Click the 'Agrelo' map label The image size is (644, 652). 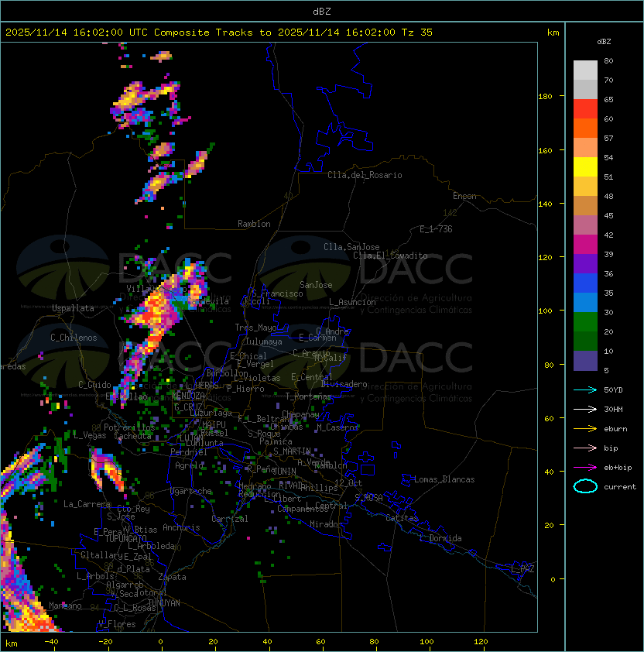[x=189, y=465]
